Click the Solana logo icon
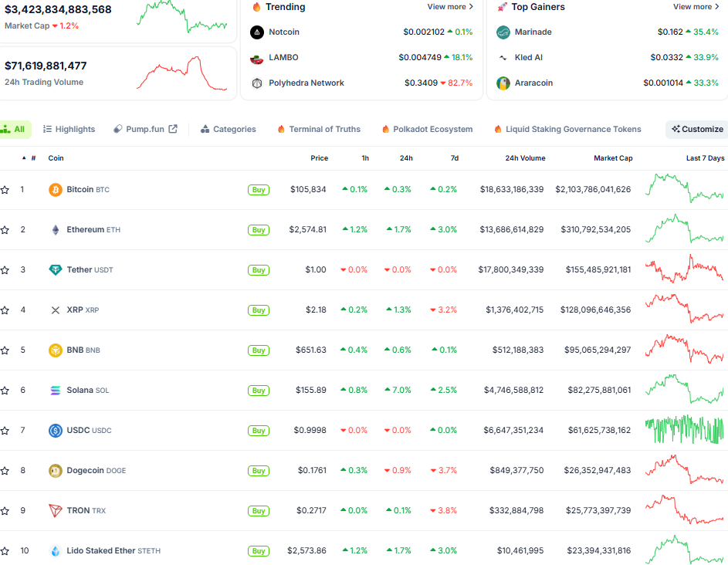This screenshot has width=728, height=565. click(x=56, y=391)
